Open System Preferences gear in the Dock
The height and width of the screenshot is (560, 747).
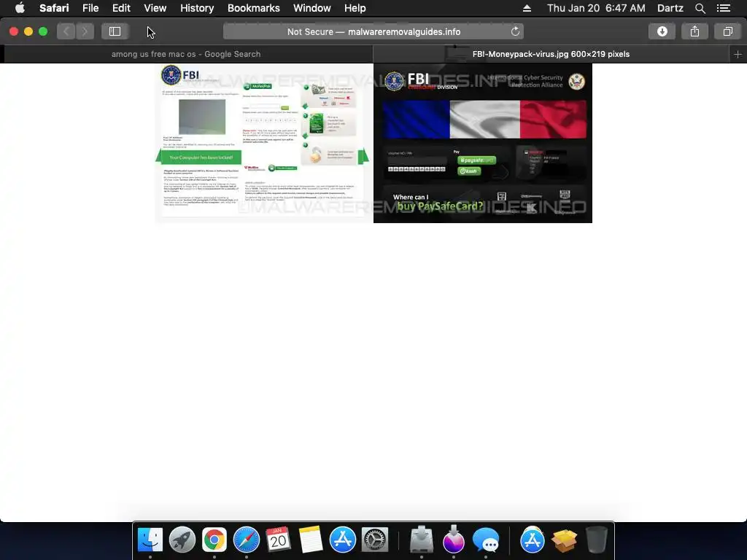pyautogui.click(x=375, y=540)
